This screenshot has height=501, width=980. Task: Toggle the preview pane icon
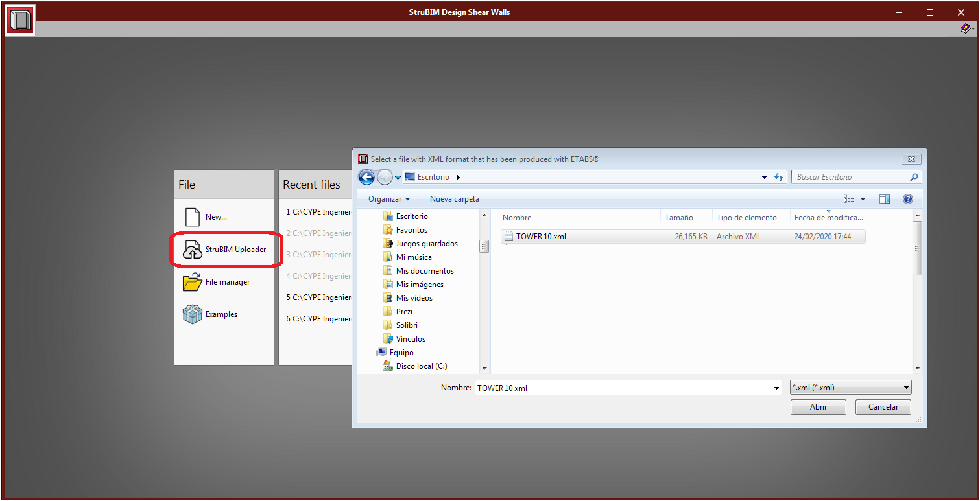tap(885, 199)
